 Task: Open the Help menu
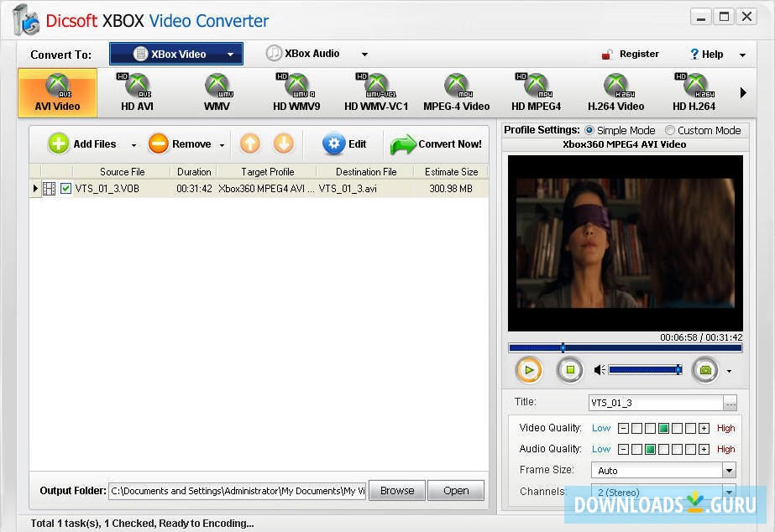pos(709,54)
